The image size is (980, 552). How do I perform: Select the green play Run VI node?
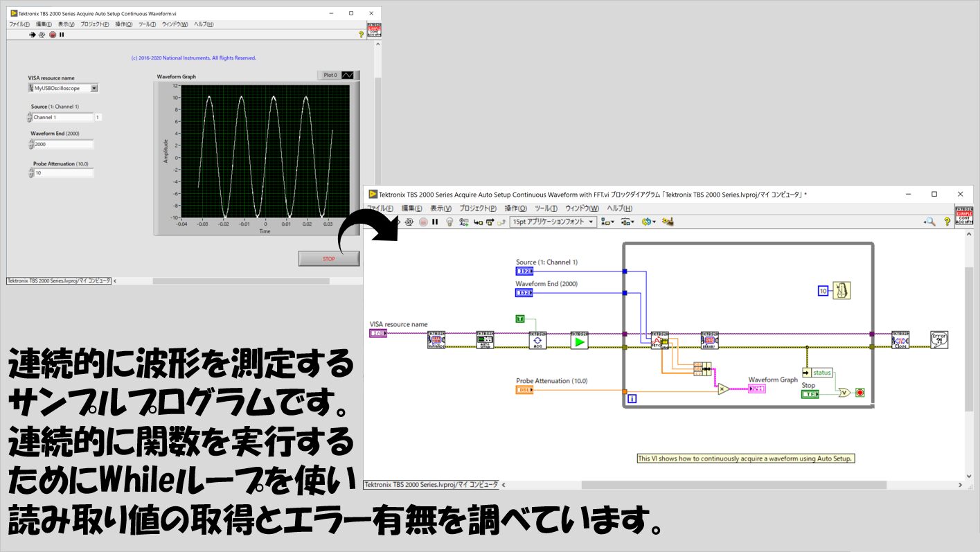[x=579, y=339]
